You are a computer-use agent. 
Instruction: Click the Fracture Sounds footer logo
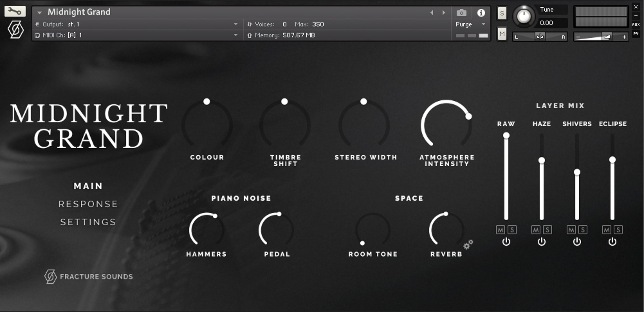pyautogui.click(x=88, y=277)
